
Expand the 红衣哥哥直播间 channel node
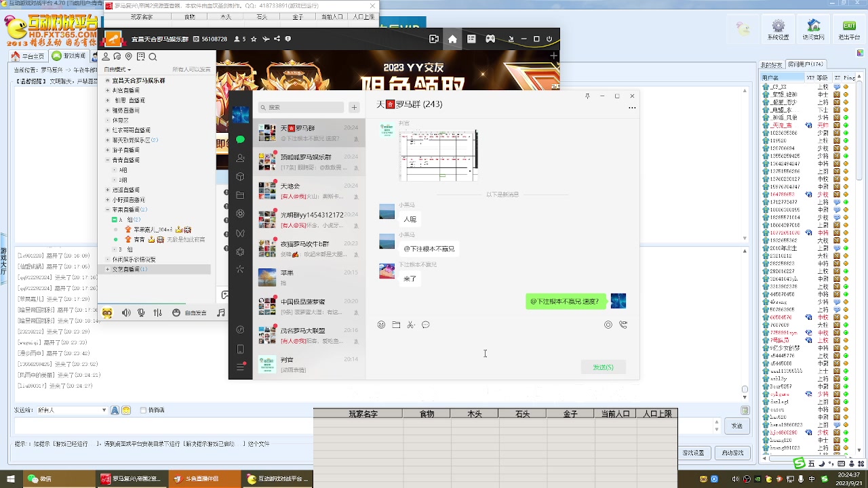pyautogui.click(x=107, y=130)
